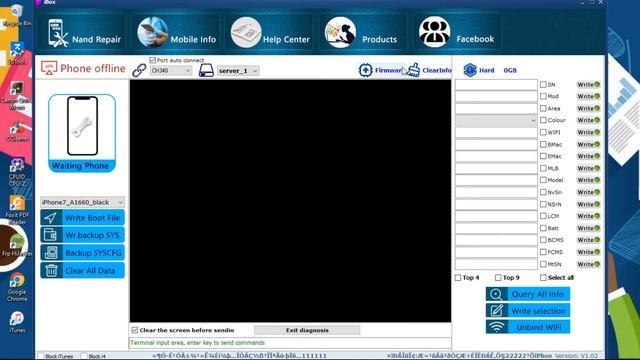
Task: Check the Top 4 checkbox
Action: [458, 278]
